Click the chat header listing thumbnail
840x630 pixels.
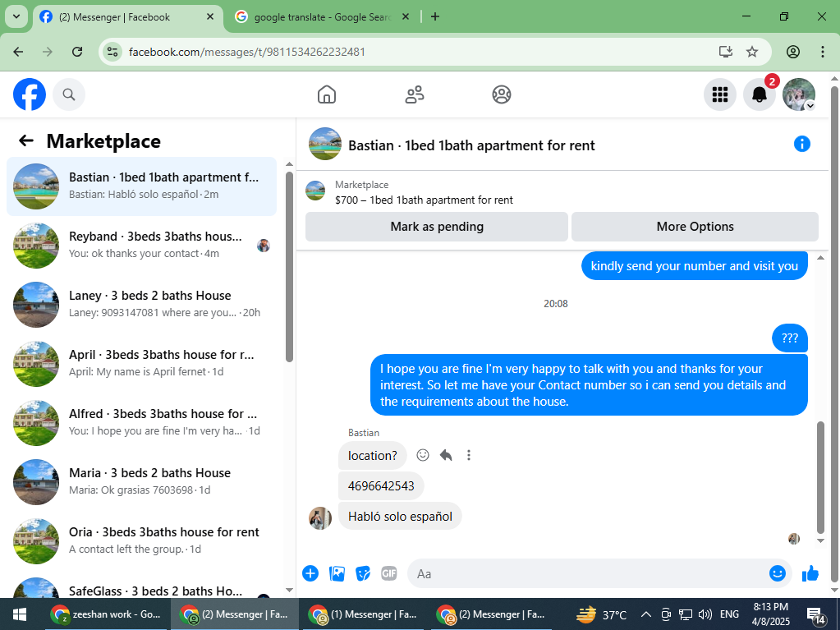click(x=325, y=144)
